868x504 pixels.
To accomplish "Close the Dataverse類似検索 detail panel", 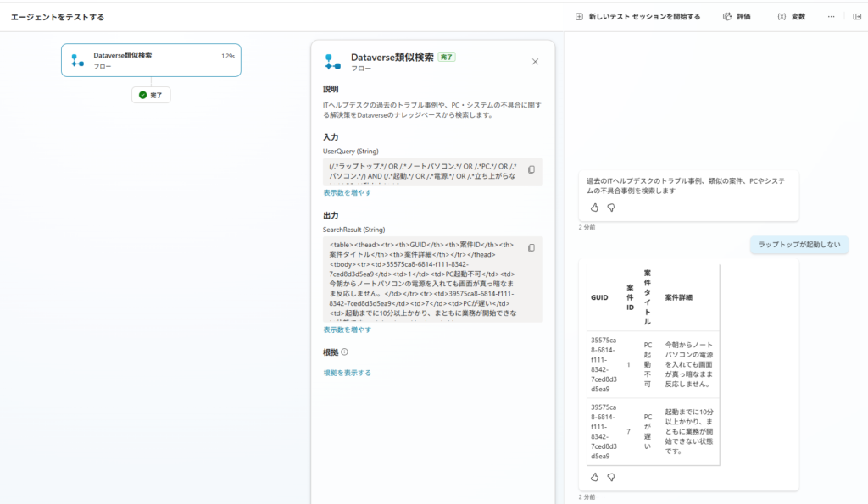I will (x=535, y=62).
